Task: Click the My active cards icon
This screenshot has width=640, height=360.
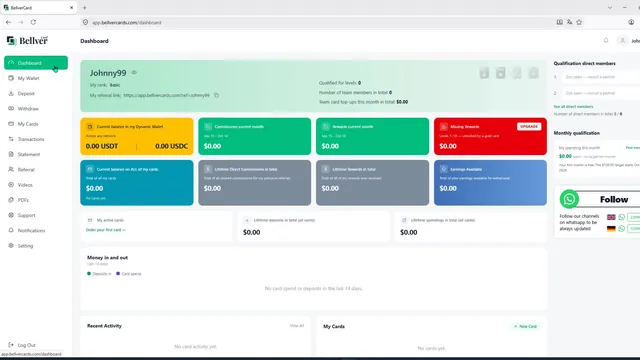Action: (90, 220)
